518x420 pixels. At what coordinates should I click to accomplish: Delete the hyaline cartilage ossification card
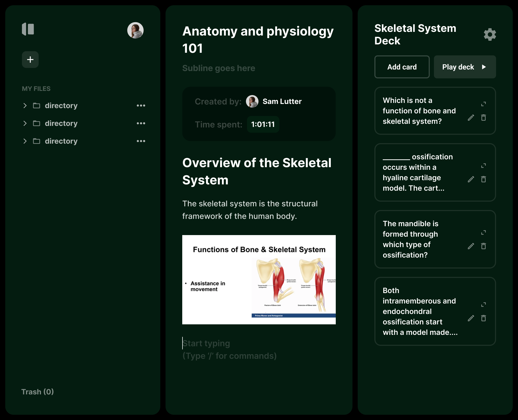coord(483,179)
